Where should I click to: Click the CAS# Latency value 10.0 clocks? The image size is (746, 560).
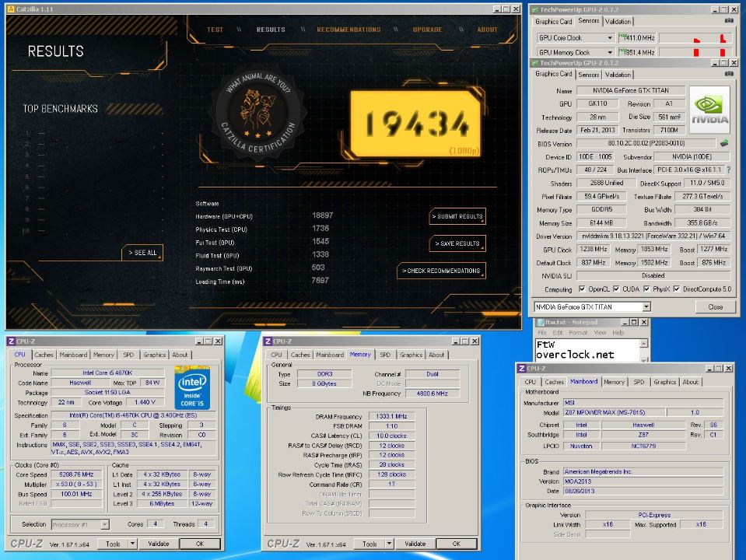point(391,436)
